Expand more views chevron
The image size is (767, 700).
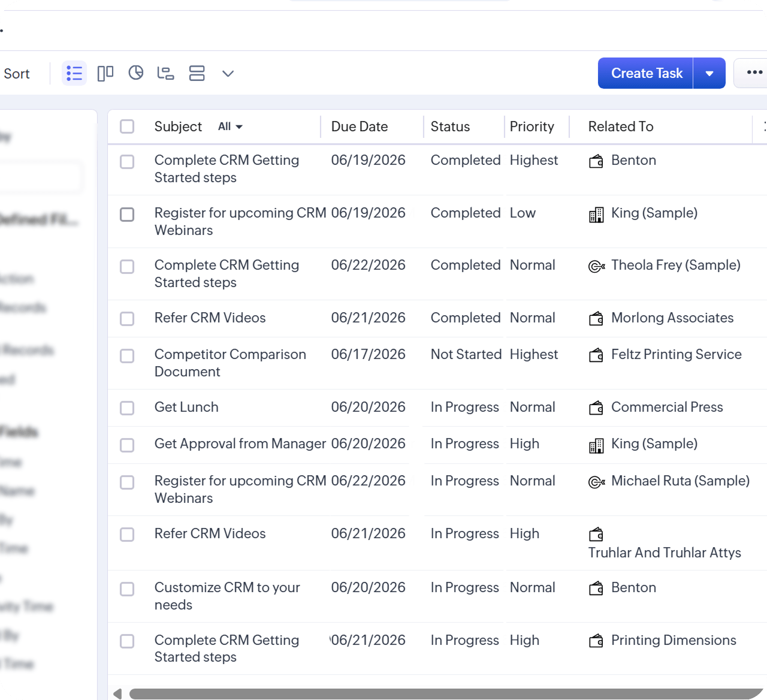228,74
